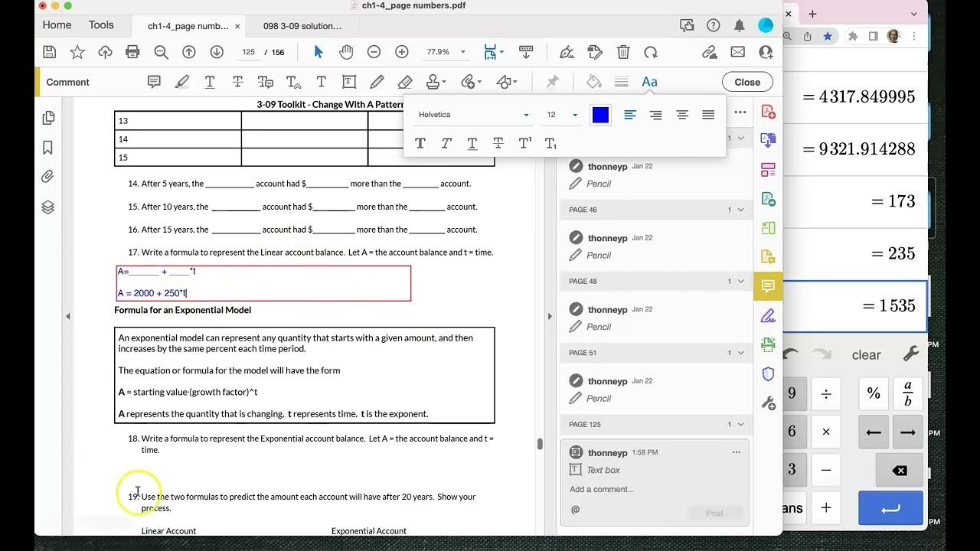The image size is (980, 551).
Task: Click the Aa text properties icon
Action: coord(649,82)
